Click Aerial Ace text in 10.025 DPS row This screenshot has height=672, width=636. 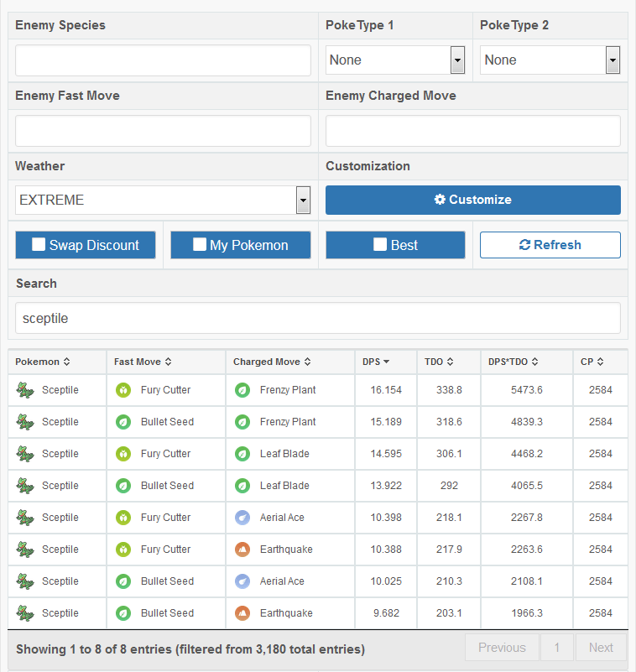tap(282, 581)
